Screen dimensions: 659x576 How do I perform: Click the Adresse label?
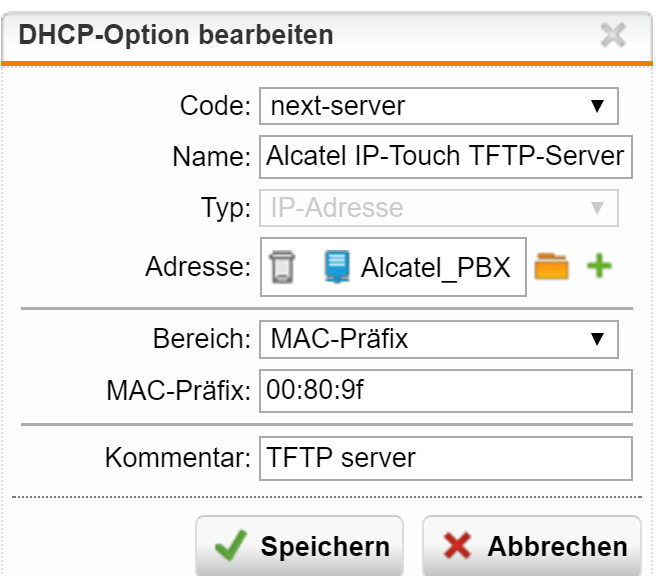click(198, 266)
